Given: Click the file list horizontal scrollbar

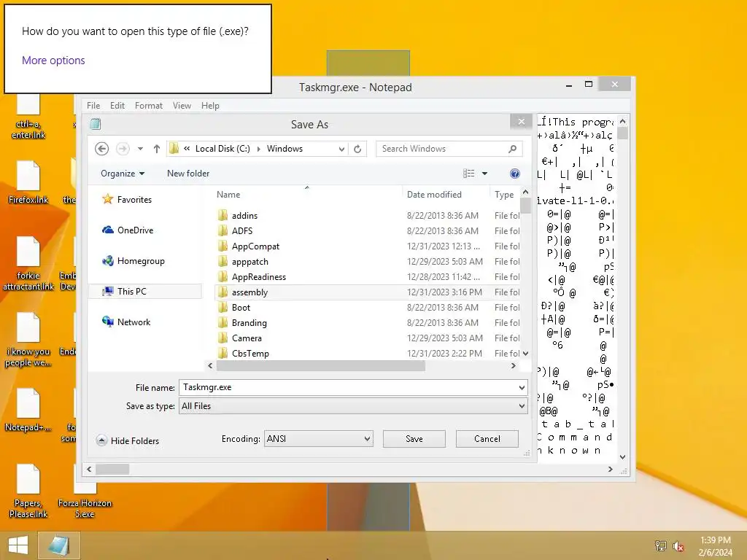Looking at the screenshot, I should (321, 366).
